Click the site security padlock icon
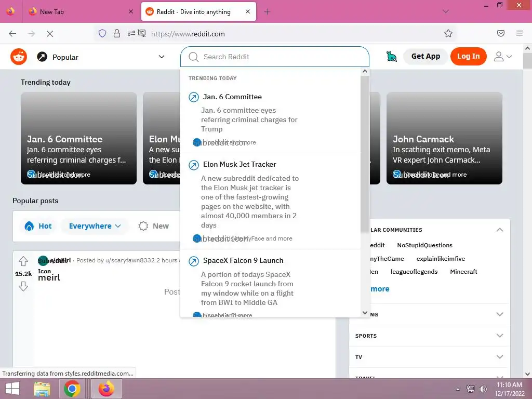Image resolution: width=532 pixels, height=399 pixels. (x=117, y=33)
